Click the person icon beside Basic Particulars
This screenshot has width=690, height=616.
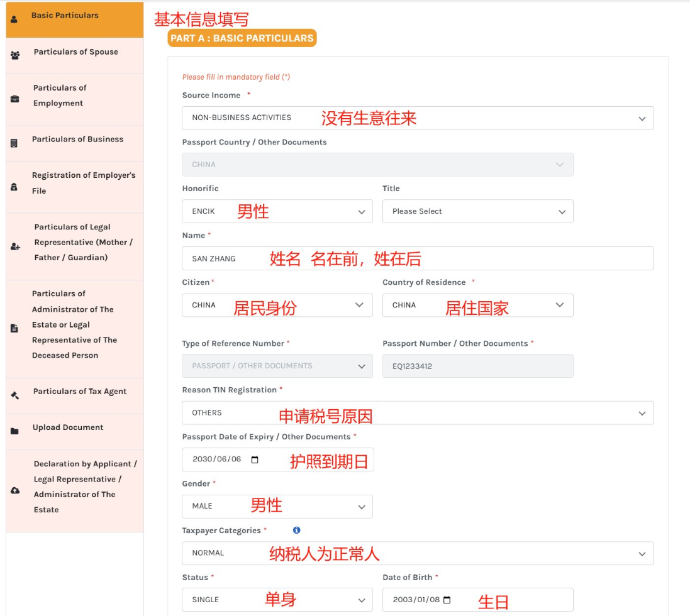pyautogui.click(x=14, y=19)
